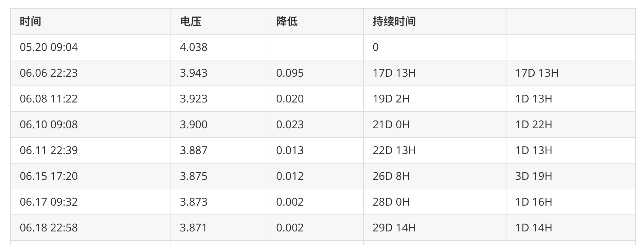The width and height of the screenshot is (644, 245).
Task: Click the 持续时间 column header
Action: pyautogui.click(x=394, y=21)
